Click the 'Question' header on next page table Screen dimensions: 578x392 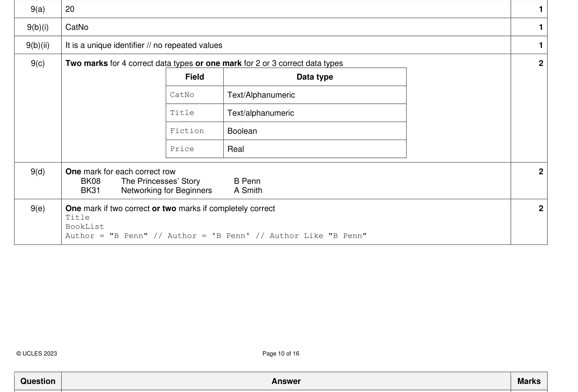pos(38,381)
